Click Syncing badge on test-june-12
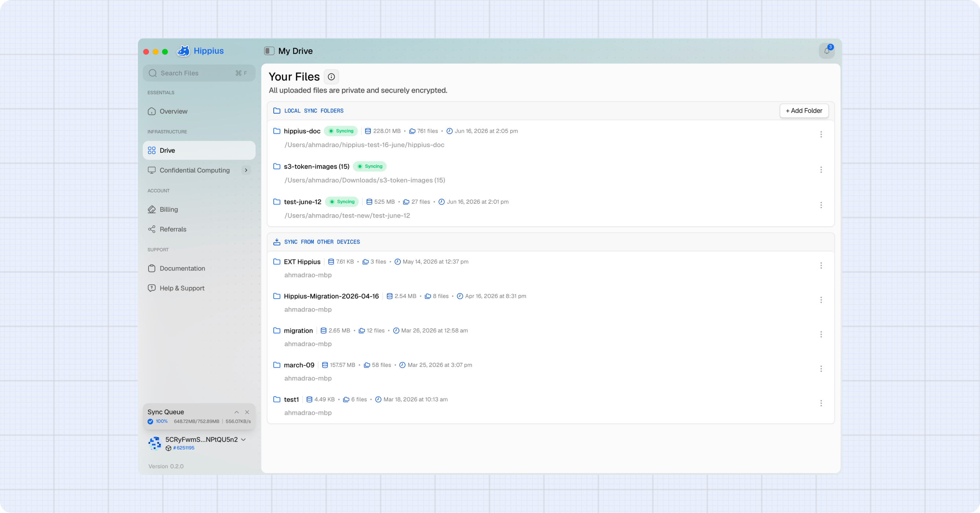 [342, 202]
